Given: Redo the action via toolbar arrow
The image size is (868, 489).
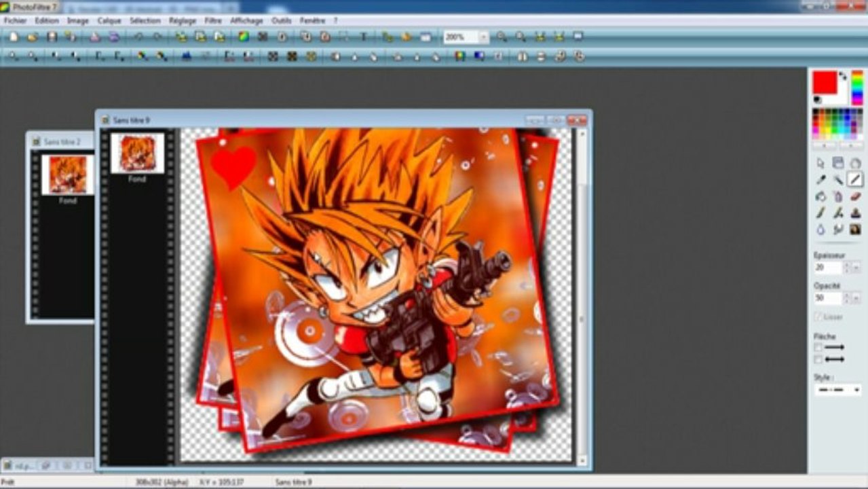Looking at the screenshot, I should point(157,37).
